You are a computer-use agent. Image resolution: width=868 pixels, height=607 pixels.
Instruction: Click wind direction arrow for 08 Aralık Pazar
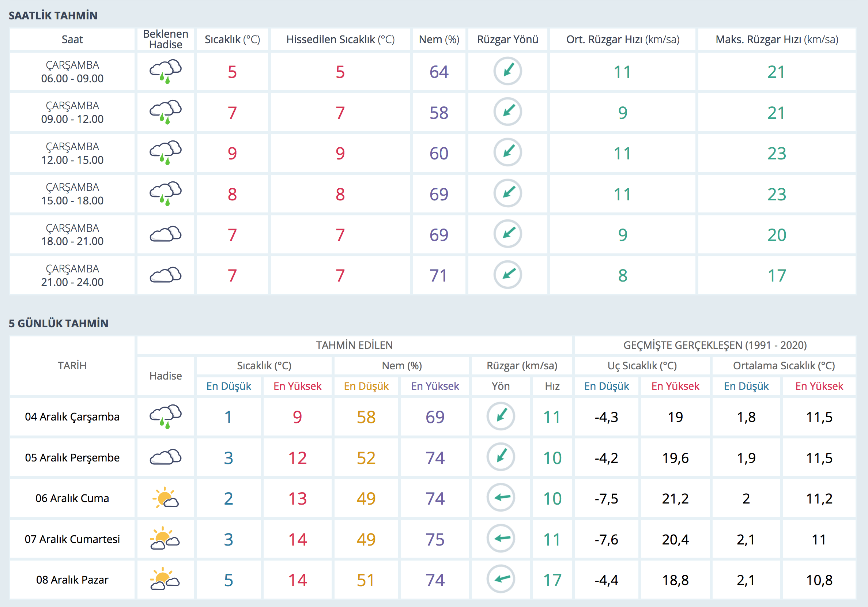501,579
